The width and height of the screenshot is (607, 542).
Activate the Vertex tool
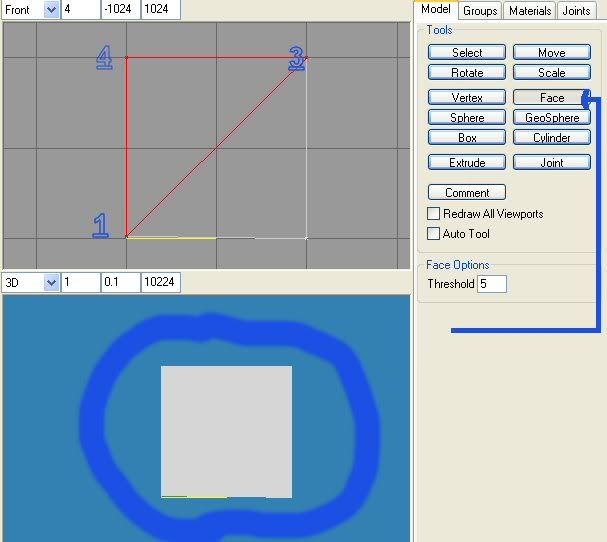[466, 97]
